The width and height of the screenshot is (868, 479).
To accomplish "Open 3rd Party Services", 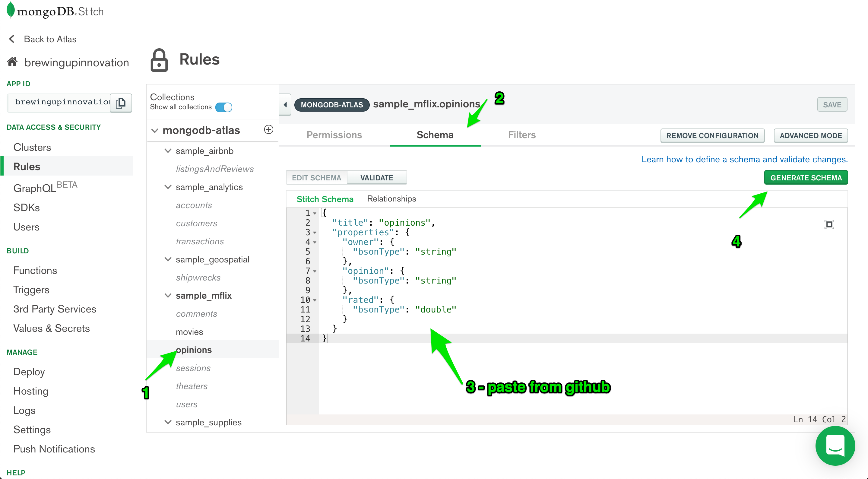I will [55, 309].
